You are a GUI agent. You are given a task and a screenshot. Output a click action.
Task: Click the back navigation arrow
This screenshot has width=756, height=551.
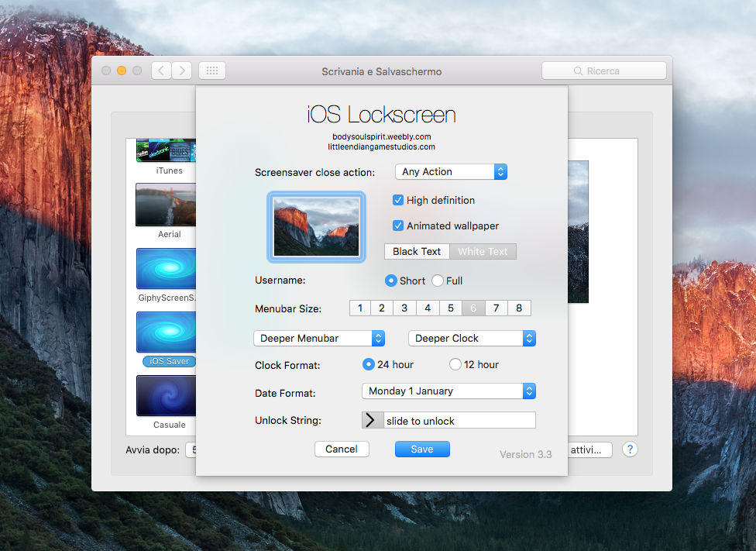(160, 70)
